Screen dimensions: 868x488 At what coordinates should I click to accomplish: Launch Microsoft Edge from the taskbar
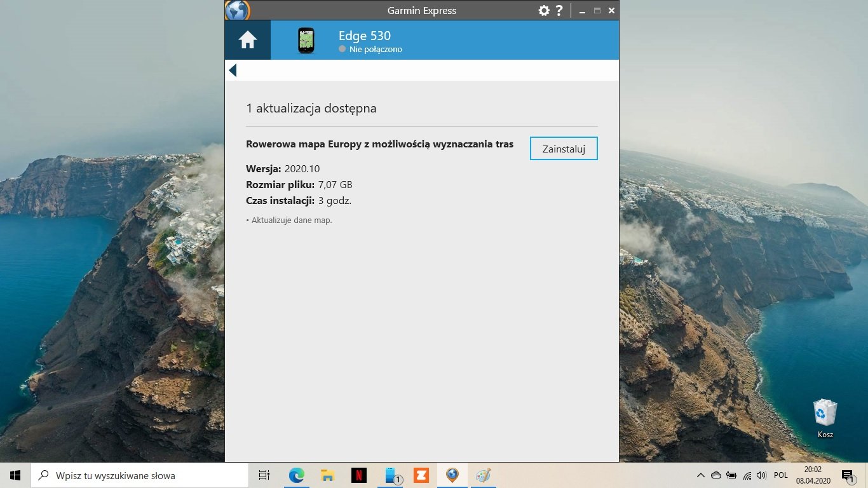click(297, 475)
